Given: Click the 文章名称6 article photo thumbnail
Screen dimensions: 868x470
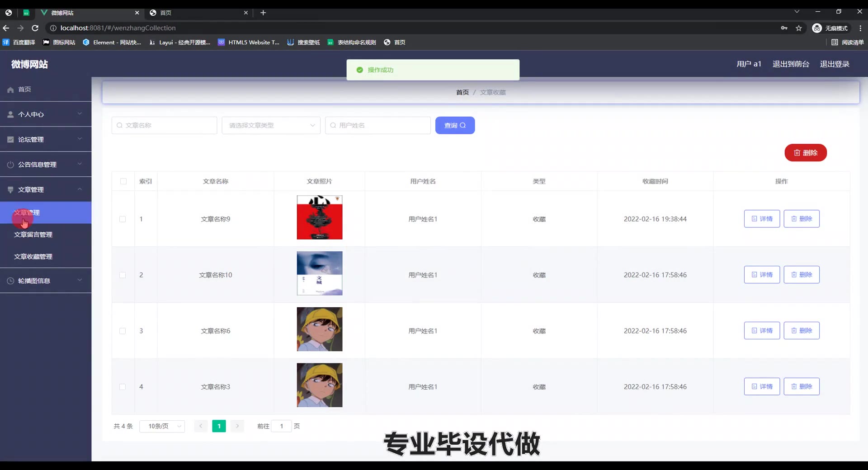Looking at the screenshot, I should (319, 329).
